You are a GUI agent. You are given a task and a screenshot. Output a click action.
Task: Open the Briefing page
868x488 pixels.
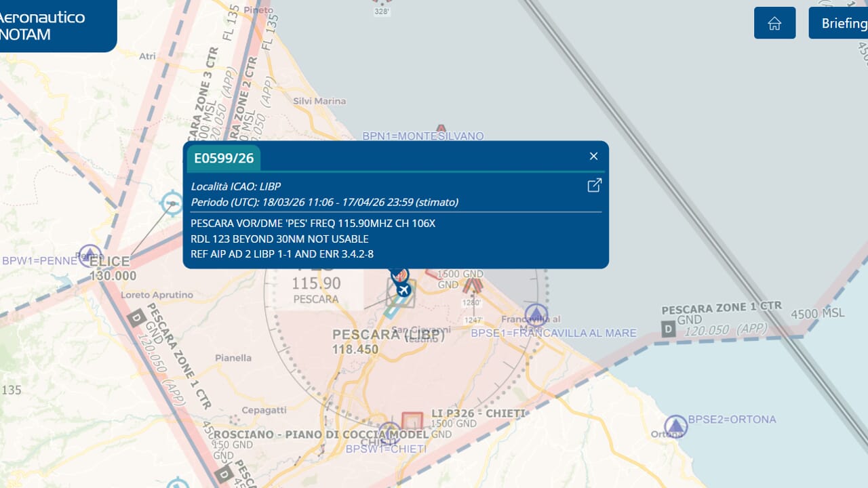click(x=841, y=24)
